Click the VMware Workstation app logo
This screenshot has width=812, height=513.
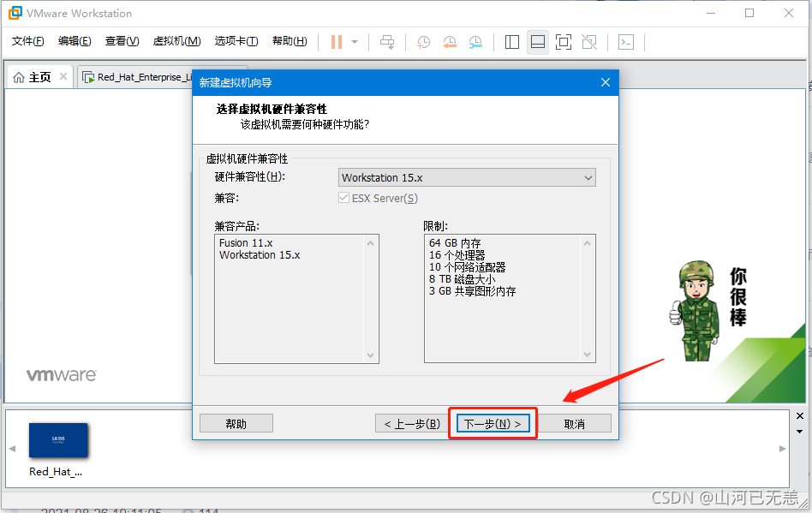point(15,13)
